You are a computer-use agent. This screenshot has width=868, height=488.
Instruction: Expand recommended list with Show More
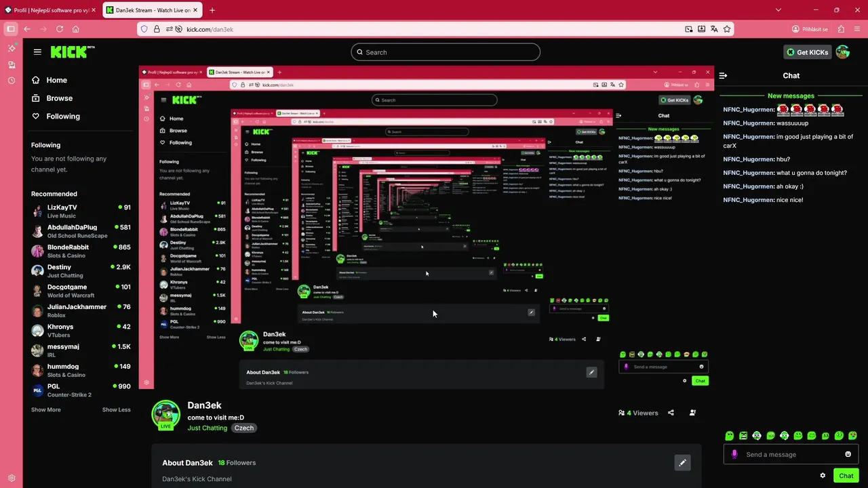45,410
